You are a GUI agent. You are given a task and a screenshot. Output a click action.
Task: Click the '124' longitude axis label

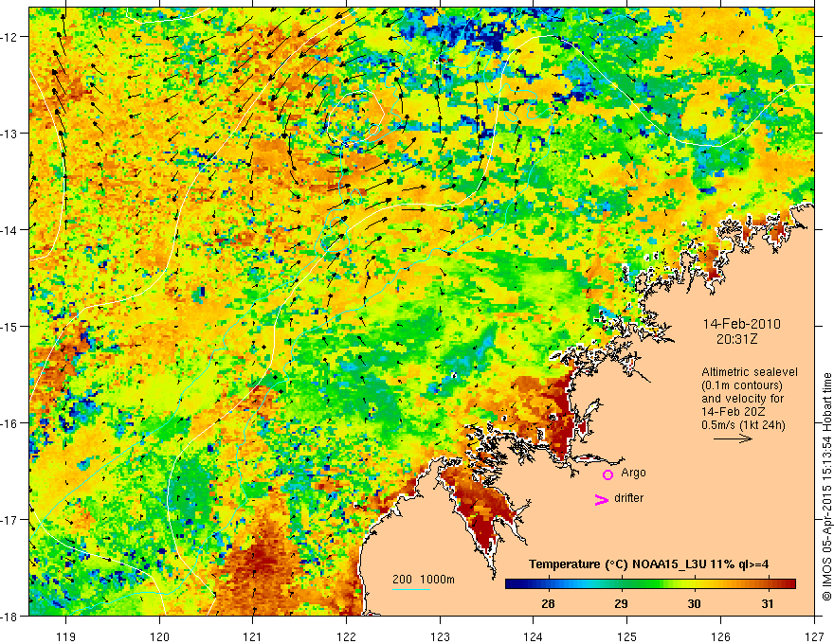(534, 636)
